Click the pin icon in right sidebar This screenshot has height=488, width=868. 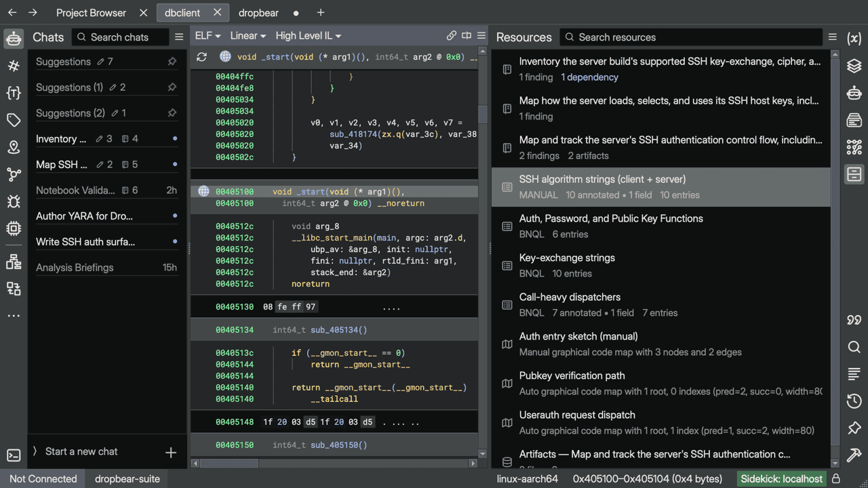pyautogui.click(x=854, y=428)
